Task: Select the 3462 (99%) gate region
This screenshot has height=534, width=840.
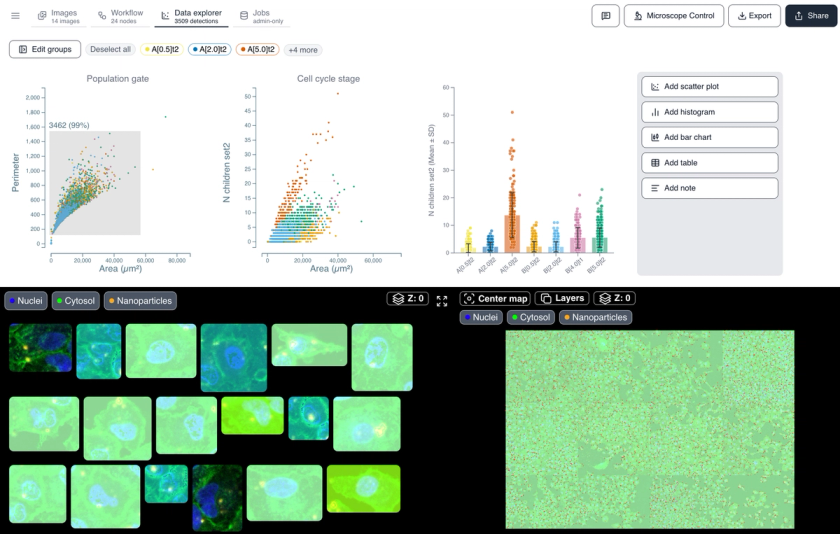Action: (95, 183)
